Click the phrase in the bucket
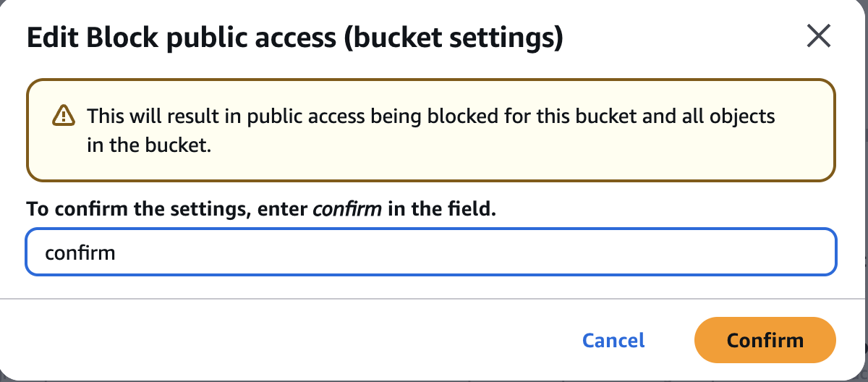 coord(148,145)
